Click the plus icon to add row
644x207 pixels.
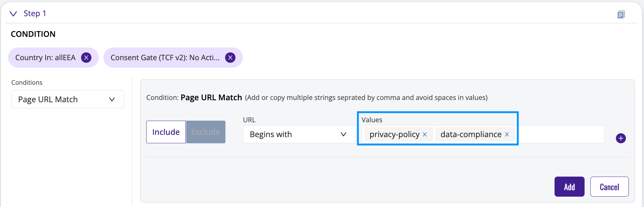pyautogui.click(x=621, y=138)
